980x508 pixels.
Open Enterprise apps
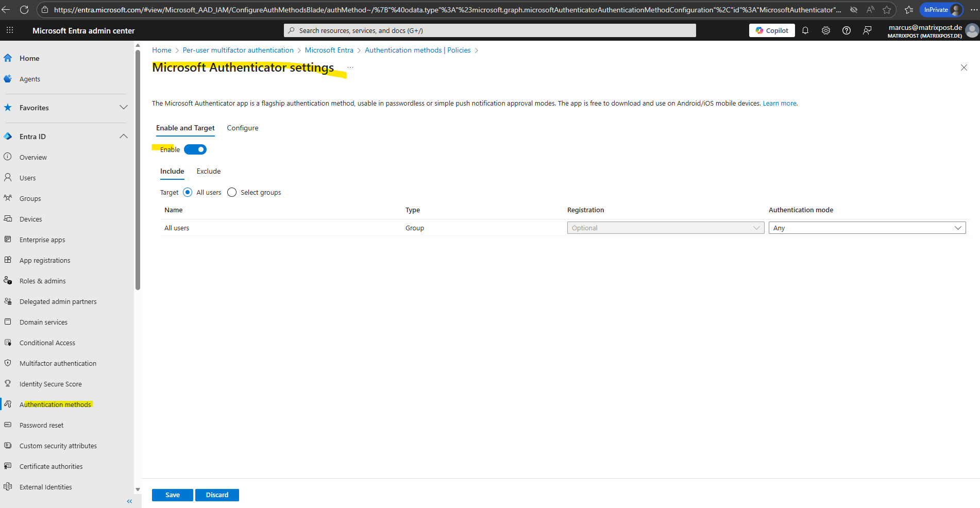point(42,239)
